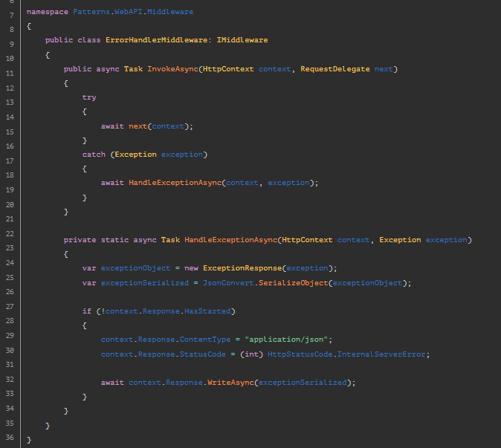Screen dimensions: 501x448
Task: Click exceptionObject variable declaration
Action: point(135,268)
